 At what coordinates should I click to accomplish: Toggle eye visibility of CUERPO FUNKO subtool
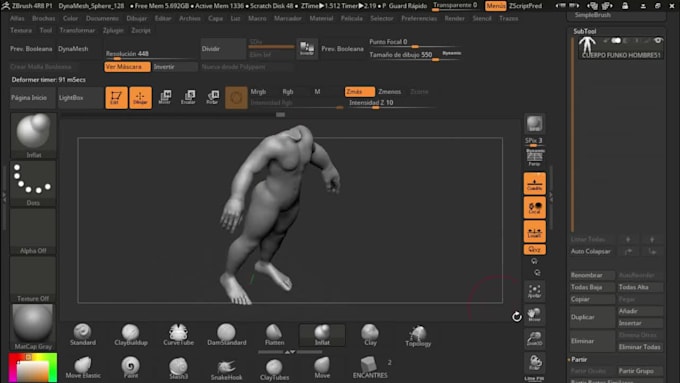(x=658, y=40)
